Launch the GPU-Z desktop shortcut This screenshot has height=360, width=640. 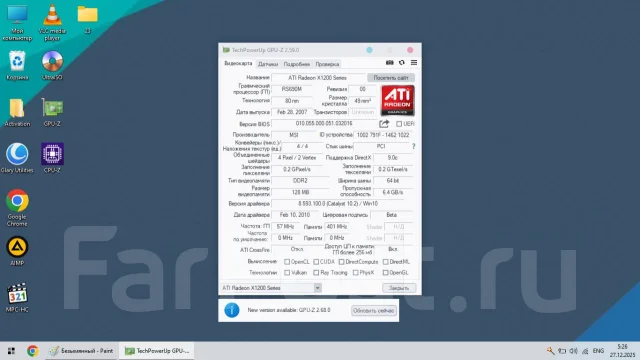52,112
